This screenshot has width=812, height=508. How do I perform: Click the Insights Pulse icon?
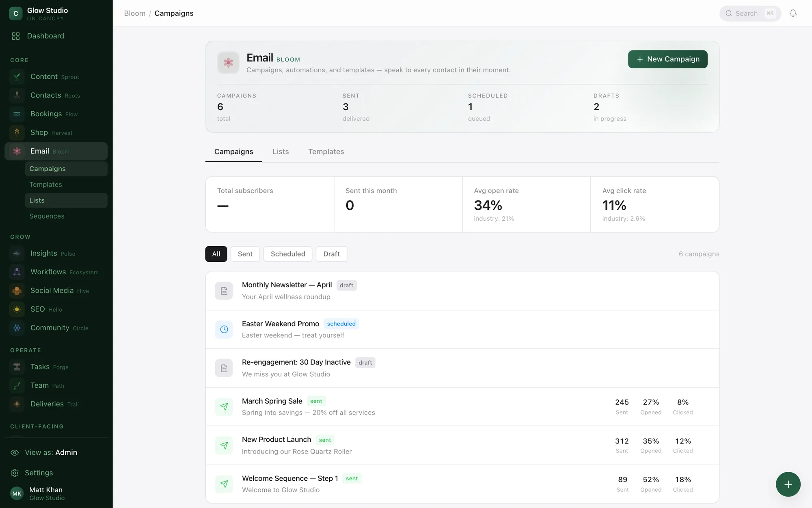pos(17,254)
